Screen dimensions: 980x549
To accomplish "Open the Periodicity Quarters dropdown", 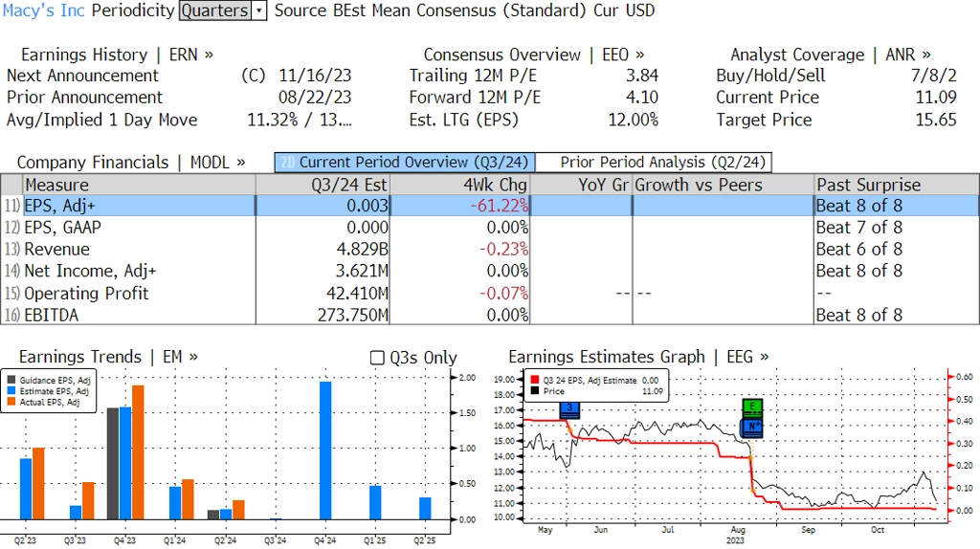I will [222, 11].
